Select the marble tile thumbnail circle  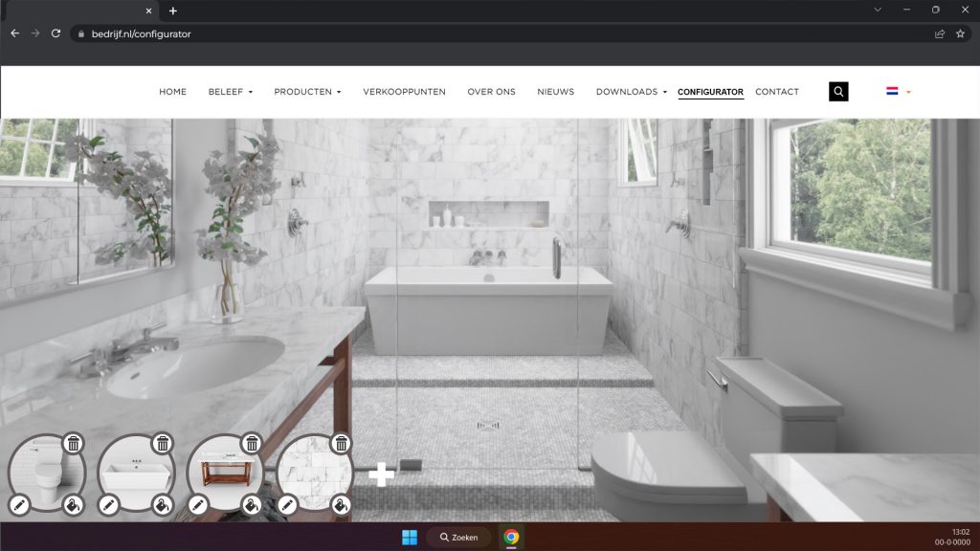pos(314,473)
